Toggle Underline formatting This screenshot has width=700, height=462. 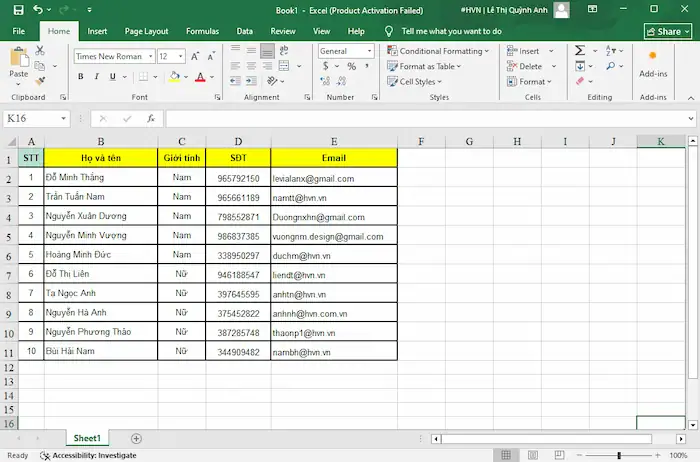click(111, 77)
